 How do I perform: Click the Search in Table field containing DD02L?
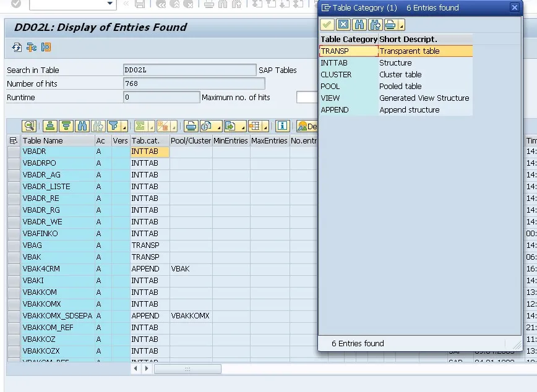189,70
